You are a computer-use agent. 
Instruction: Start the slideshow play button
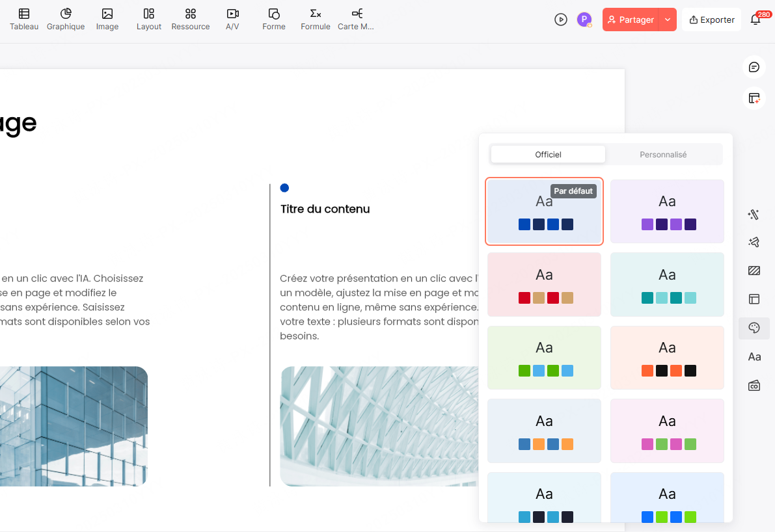[561, 20]
